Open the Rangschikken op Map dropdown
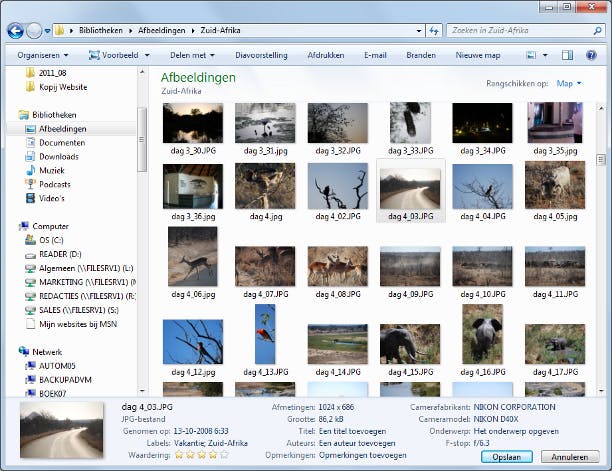Screen dimensions: 612x471 pos(569,84)
